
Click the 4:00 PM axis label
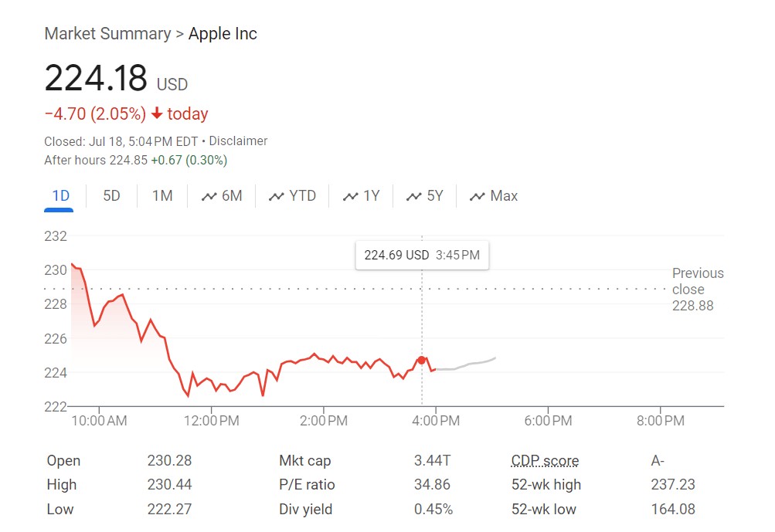coord(436,421)
